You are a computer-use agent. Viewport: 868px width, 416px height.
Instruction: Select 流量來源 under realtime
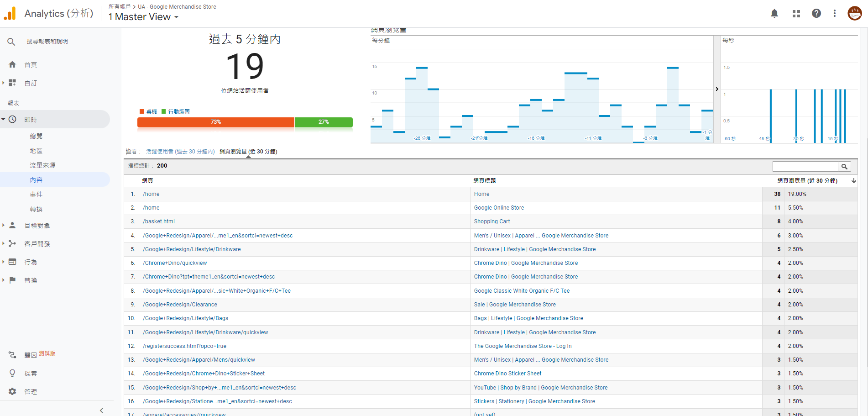coord(42,165)
